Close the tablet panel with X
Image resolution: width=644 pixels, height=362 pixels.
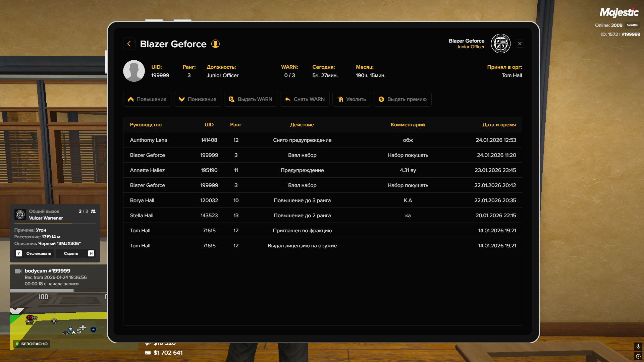(x=520, y=44)
